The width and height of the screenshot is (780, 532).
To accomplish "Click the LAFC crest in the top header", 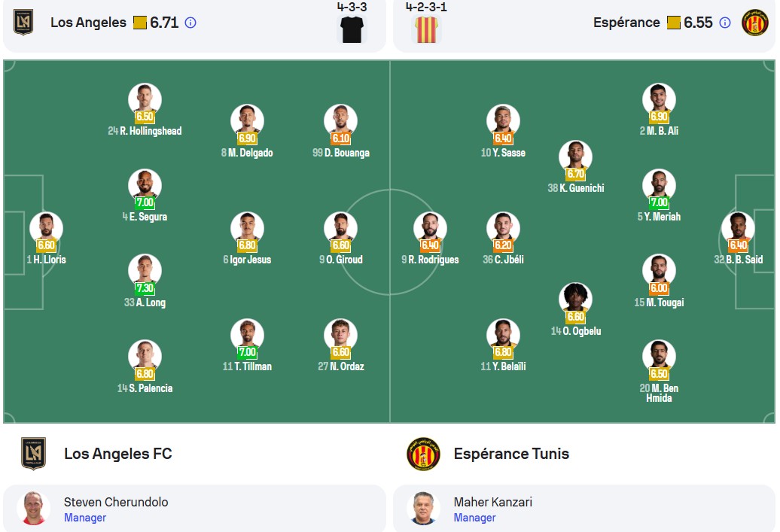I will coord(23,22).
